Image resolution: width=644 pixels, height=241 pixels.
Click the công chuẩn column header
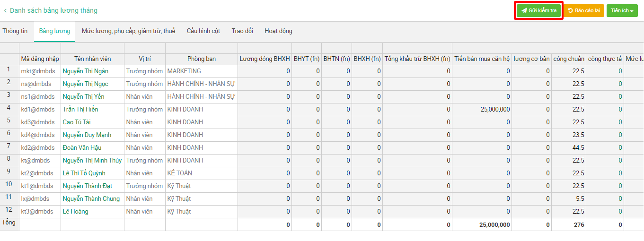(569, 59)
